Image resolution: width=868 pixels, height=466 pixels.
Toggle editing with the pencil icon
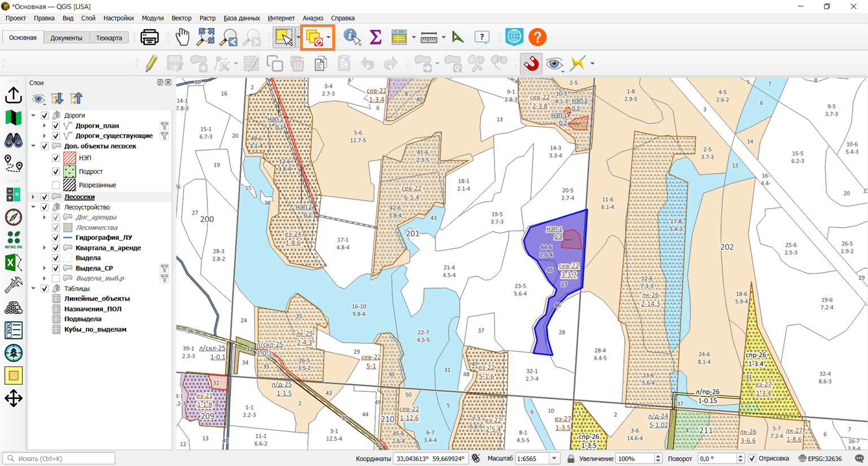coord(151,63)
